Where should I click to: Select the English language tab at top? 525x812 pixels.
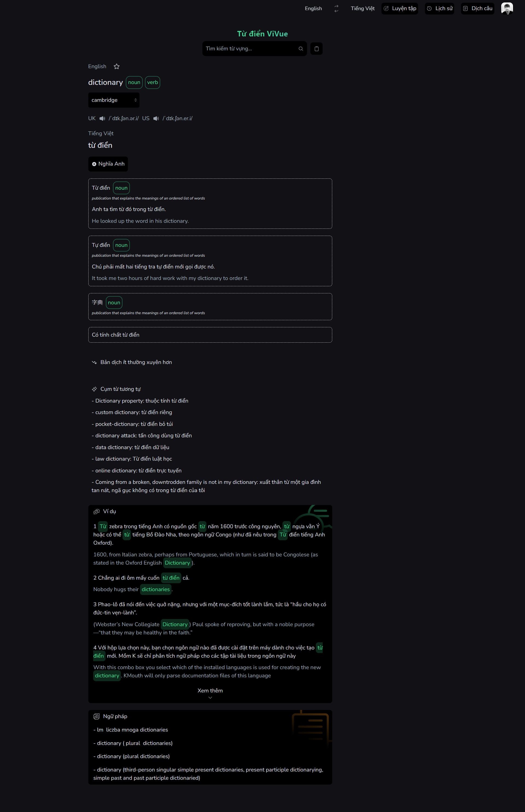tap(314, 8)
